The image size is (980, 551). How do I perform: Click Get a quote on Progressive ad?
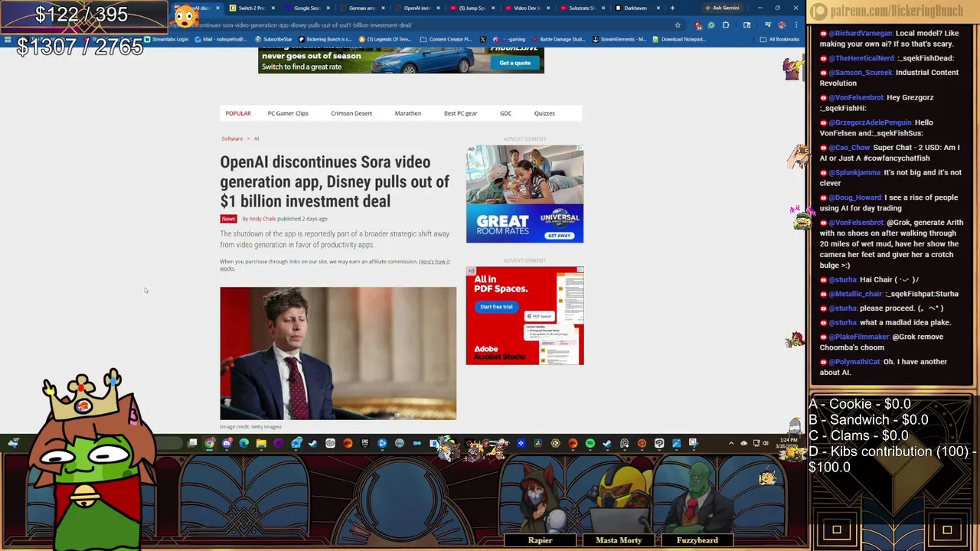[514, 63]
